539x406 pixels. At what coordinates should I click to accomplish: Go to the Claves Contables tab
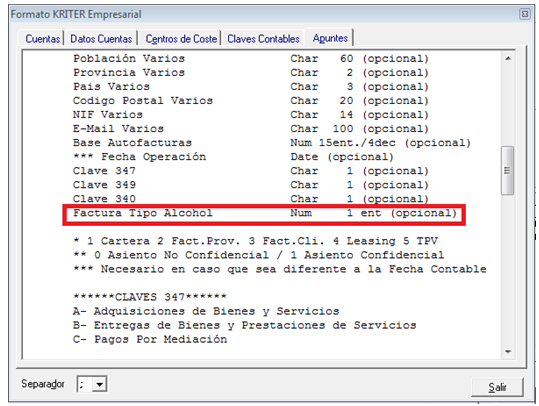point(263,39)
